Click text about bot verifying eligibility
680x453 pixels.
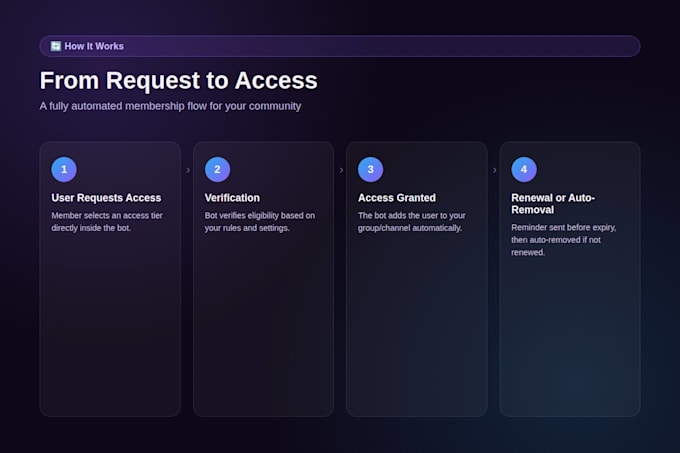[260, 222]
